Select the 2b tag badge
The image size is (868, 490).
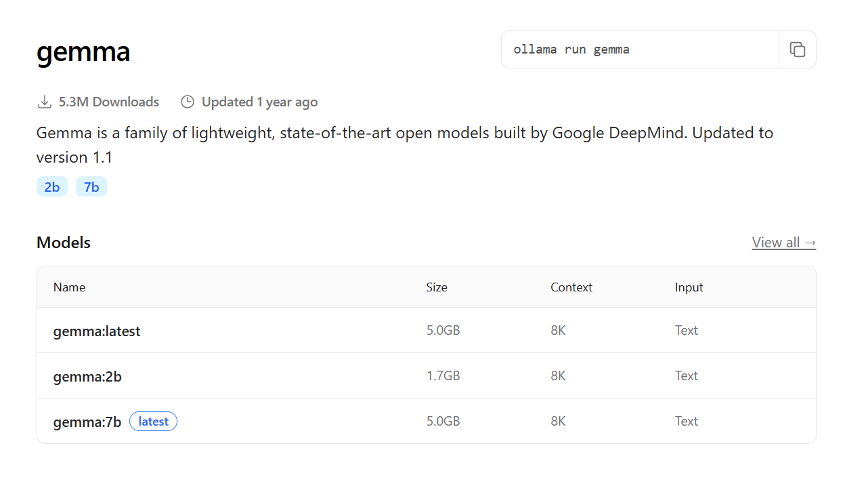click(52, 187)
